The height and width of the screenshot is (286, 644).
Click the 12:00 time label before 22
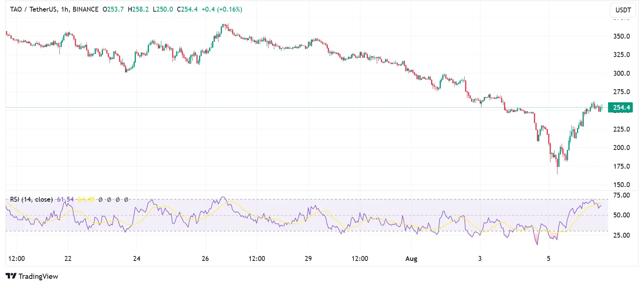[16, 259]
